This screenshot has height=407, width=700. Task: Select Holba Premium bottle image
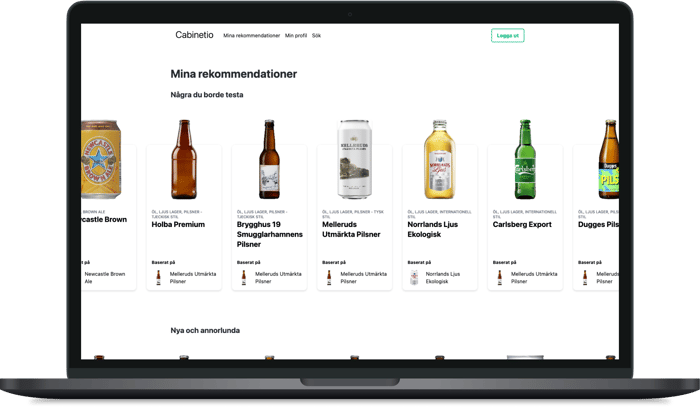(184, 159)
